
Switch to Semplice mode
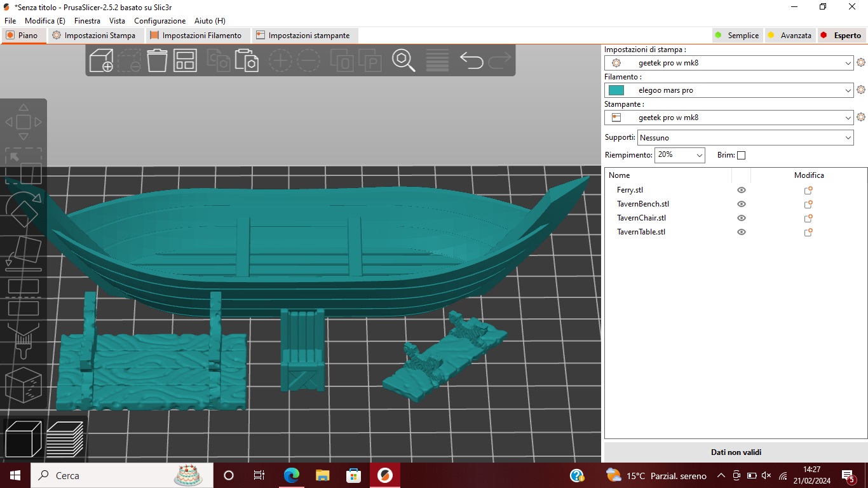pos(736,36)
